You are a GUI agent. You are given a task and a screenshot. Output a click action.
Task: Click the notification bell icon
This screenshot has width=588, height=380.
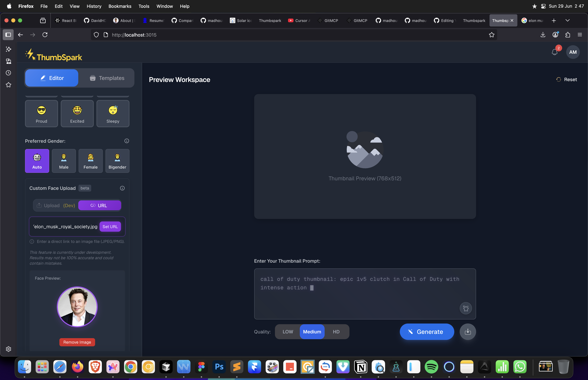point(554,52)
